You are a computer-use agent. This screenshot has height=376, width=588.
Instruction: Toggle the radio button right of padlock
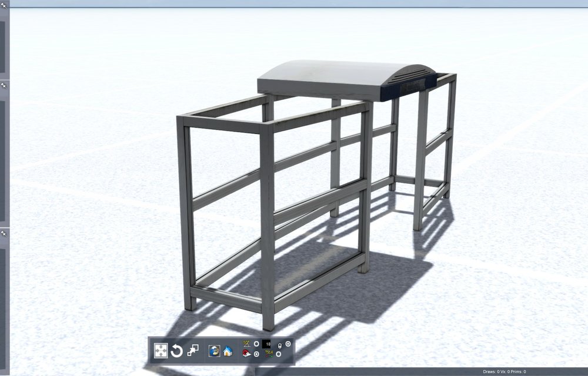click(288, 344)
